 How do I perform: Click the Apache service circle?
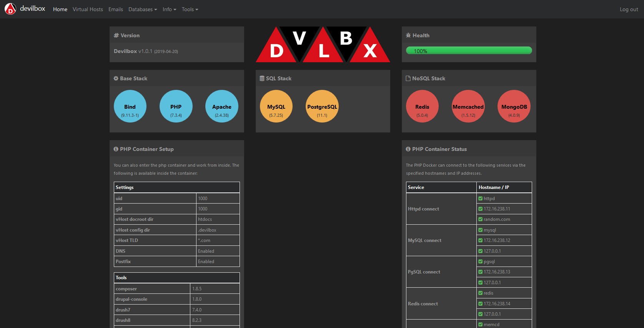pos(222,106)
